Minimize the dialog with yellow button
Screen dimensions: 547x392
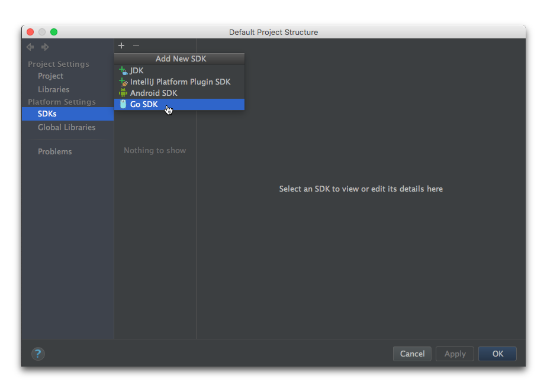pyautogui.click(x=42, y=32)
